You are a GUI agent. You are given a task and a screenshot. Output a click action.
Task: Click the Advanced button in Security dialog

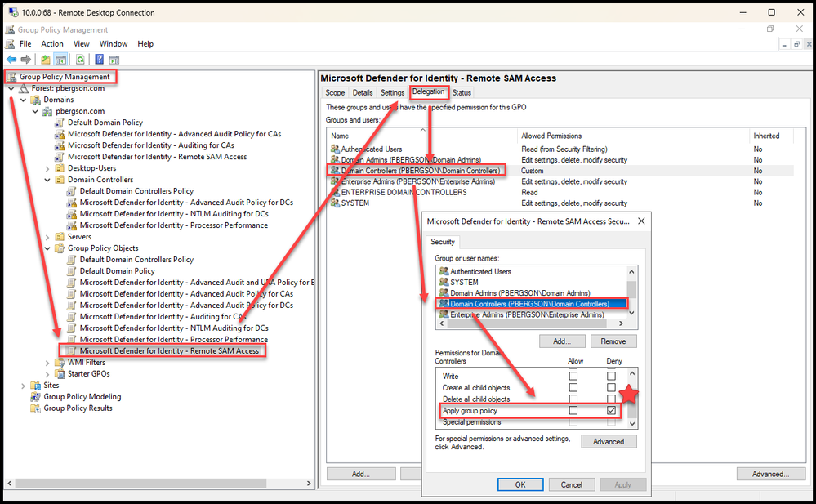[609, 442]
